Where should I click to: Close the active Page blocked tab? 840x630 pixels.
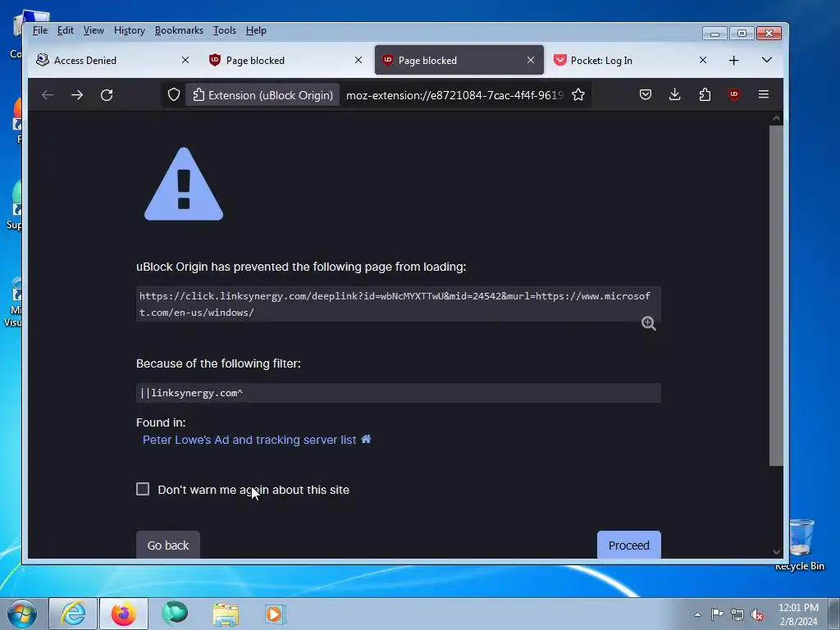click(x=531, y=60)
